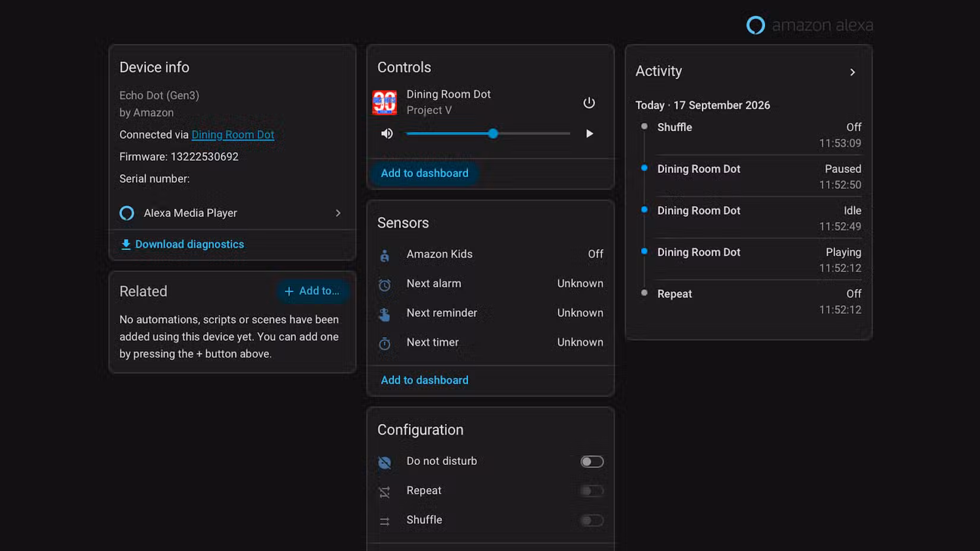
Task: Click the Amazon Kids sensor icon
Action: [x=384, y=255]
